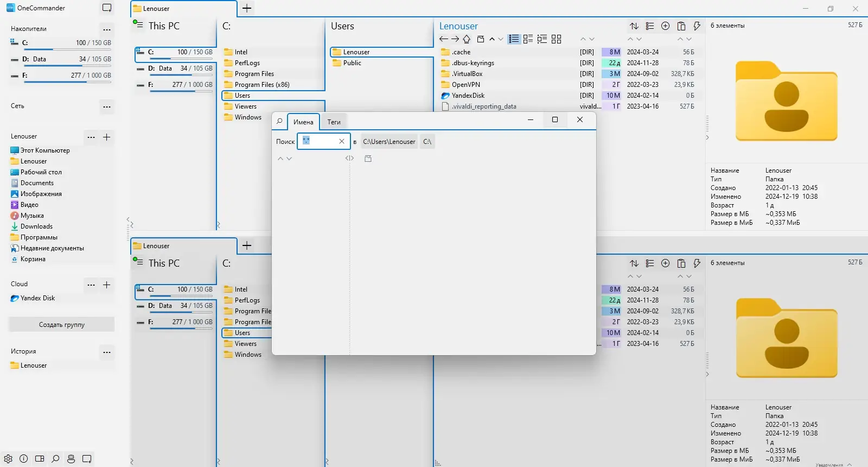Open quick actions lightning icon in bottom pane
This screenshot has width=868, height=467.
pos(697,263)
